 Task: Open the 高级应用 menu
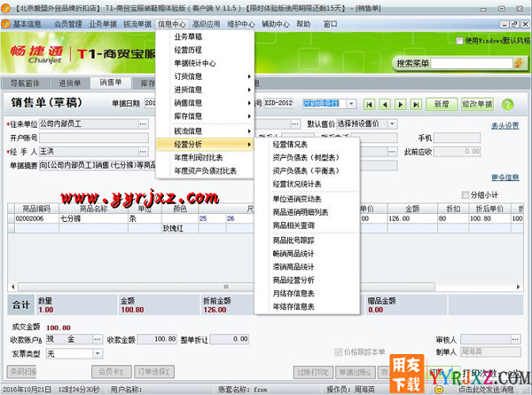pyautogui.click(x=207, y=24)
